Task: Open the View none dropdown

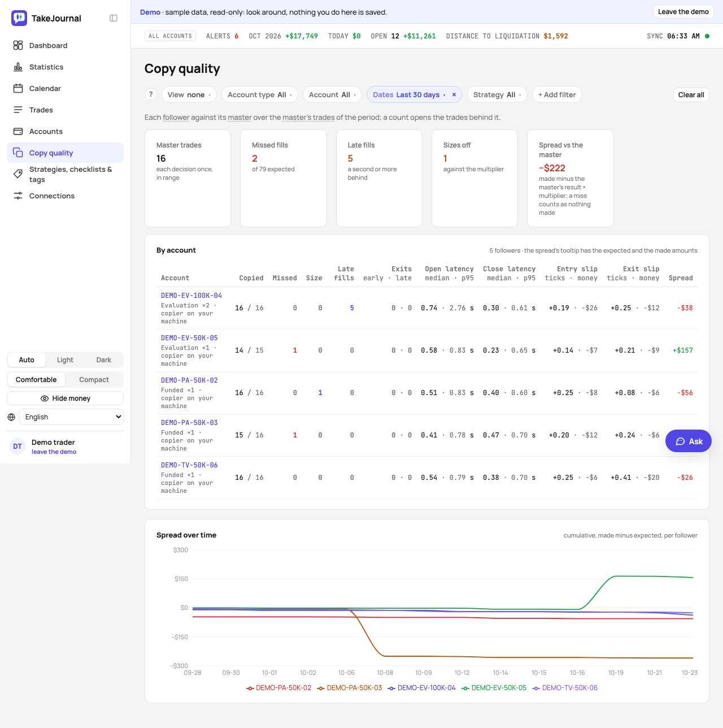Action: [189, 94]
